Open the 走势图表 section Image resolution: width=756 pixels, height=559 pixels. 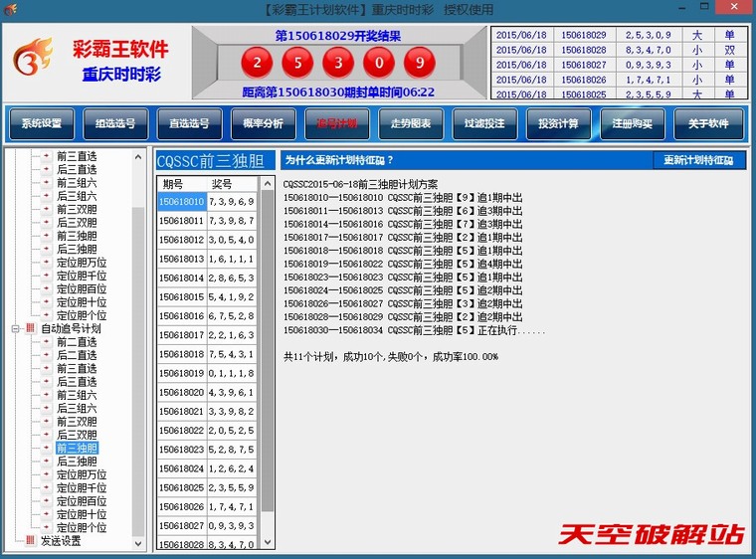point(411,124)
